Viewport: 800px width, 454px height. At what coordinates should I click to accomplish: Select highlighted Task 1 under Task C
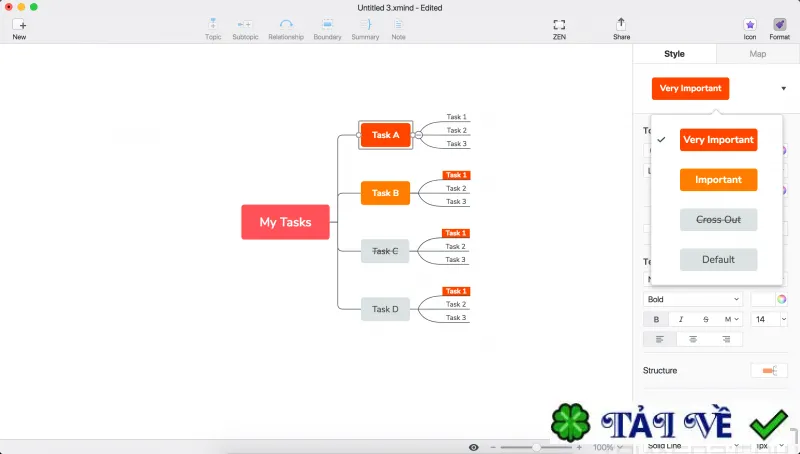click(x=456, y=233)
